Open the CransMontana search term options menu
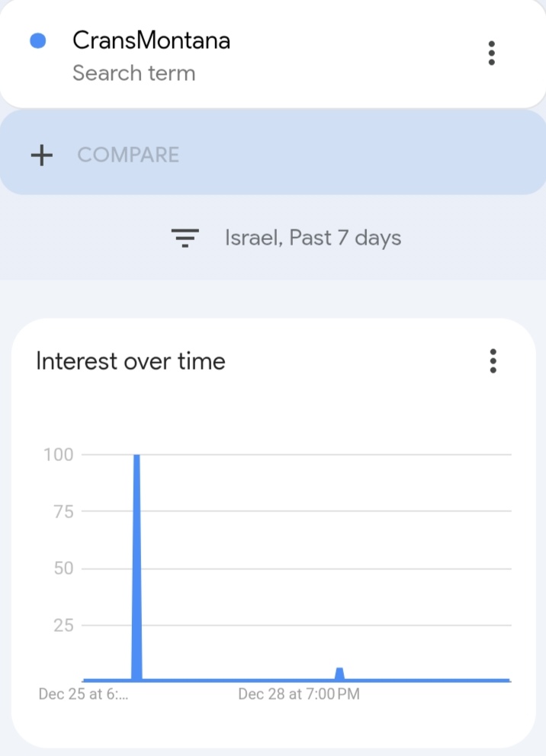Screen dimensions: 546x756 [492, 53]
